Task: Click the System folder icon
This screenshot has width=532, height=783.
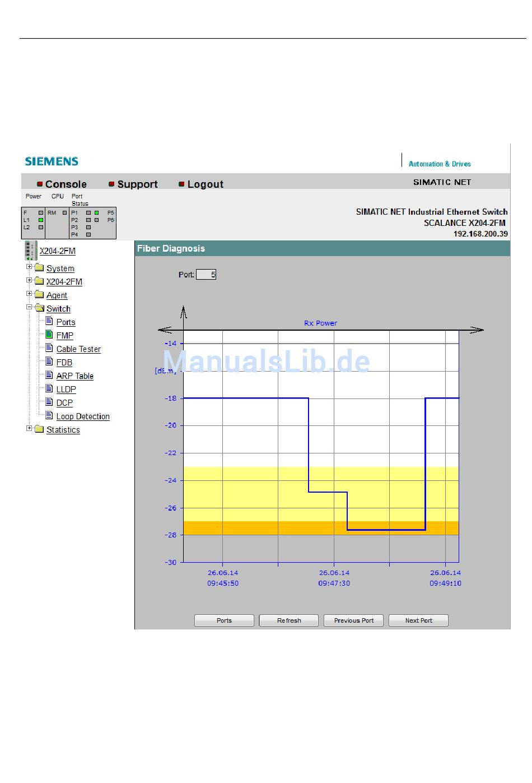Action: pos(39,267)
